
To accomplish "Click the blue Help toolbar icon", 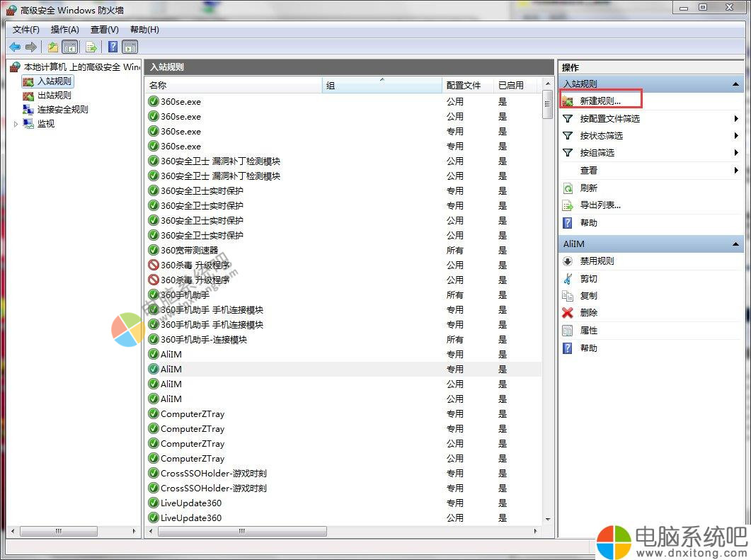I will click(113, 47).
